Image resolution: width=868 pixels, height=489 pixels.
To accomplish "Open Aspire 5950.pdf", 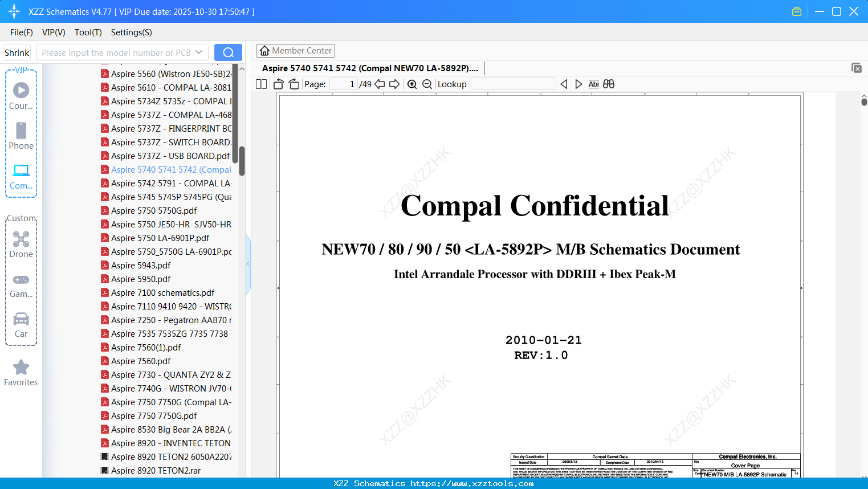I will 136,279.
